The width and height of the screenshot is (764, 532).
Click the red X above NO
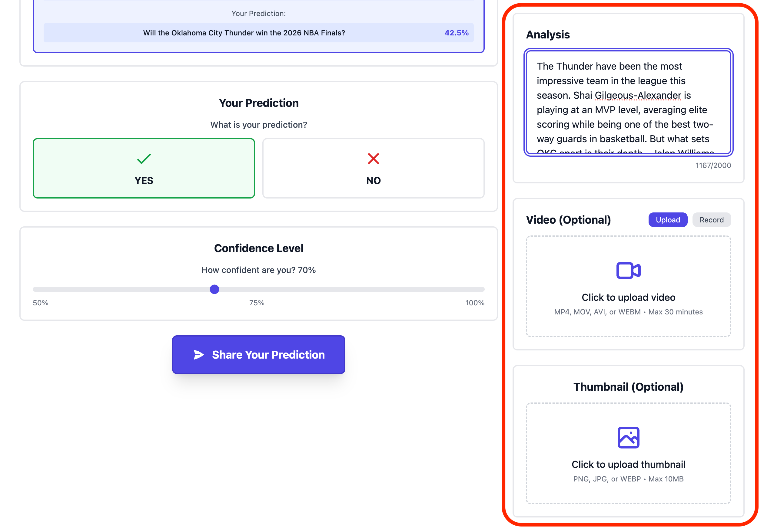tap(373, 159)
